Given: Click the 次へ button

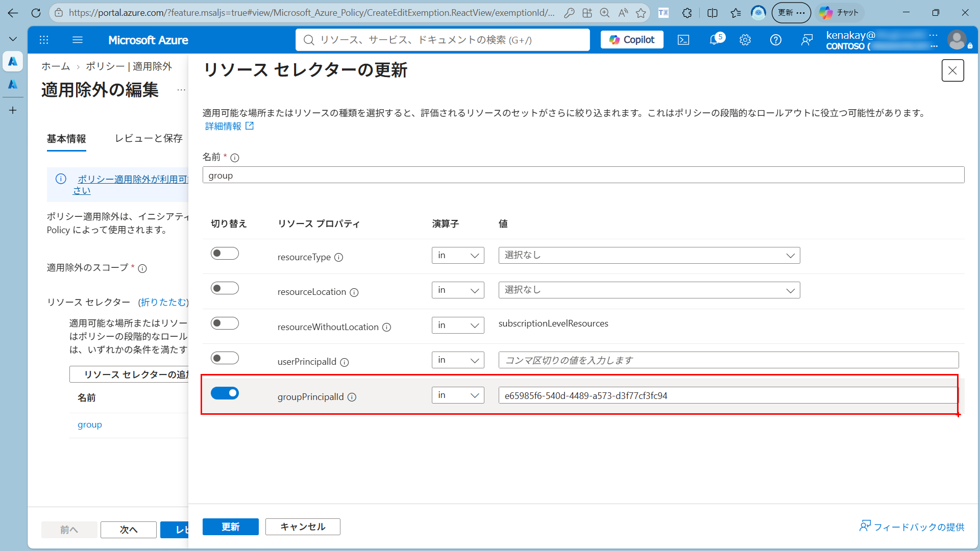Looking at the screenshot, I should tap(129, 530).
